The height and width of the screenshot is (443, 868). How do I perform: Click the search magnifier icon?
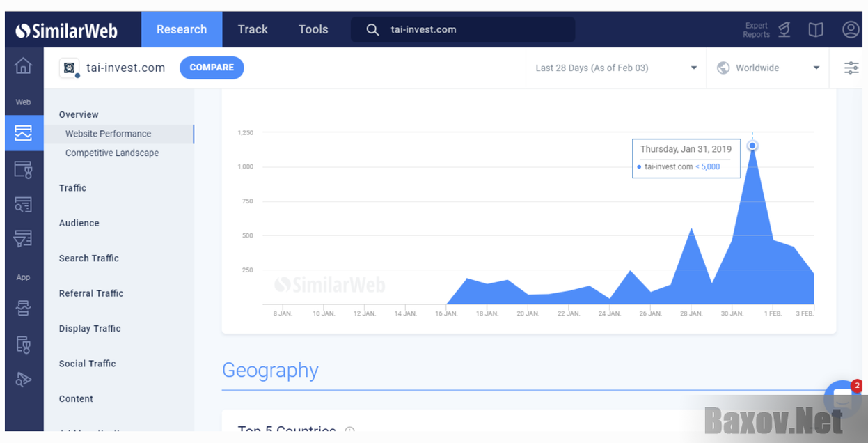[373, 29]
